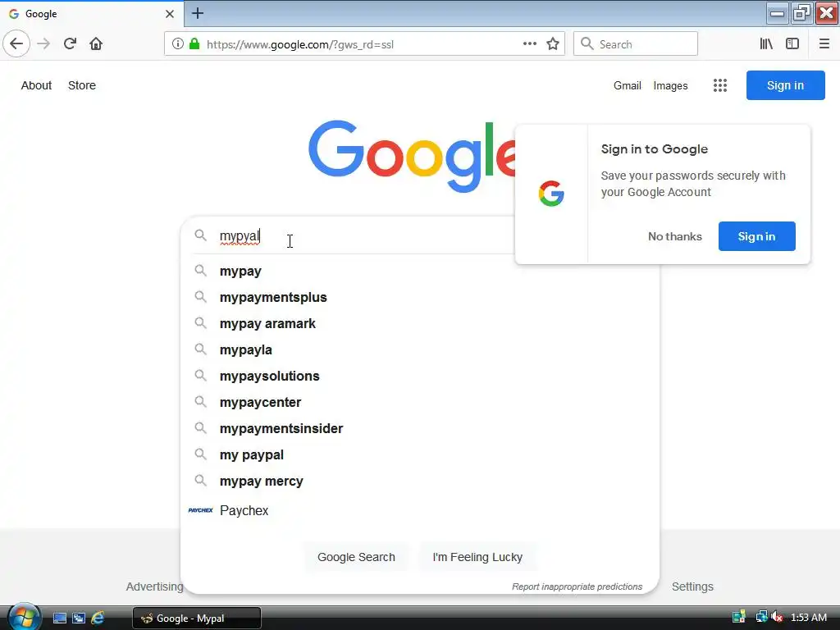Open the Settings footer link
The image size is (840, 630).
692,587
